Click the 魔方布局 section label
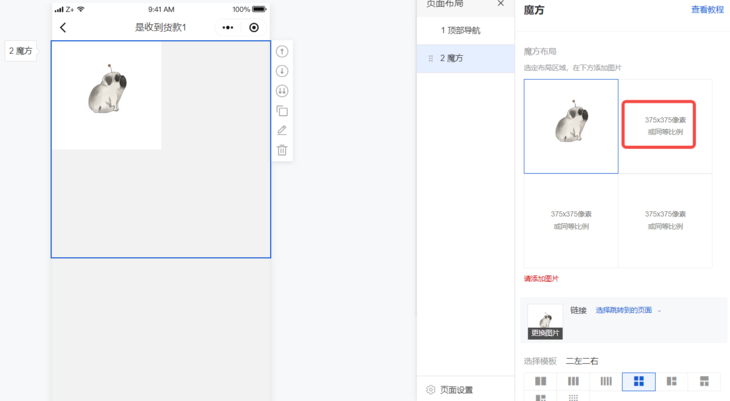This screenshot has width=730, height=401. (x=540, y=51)
